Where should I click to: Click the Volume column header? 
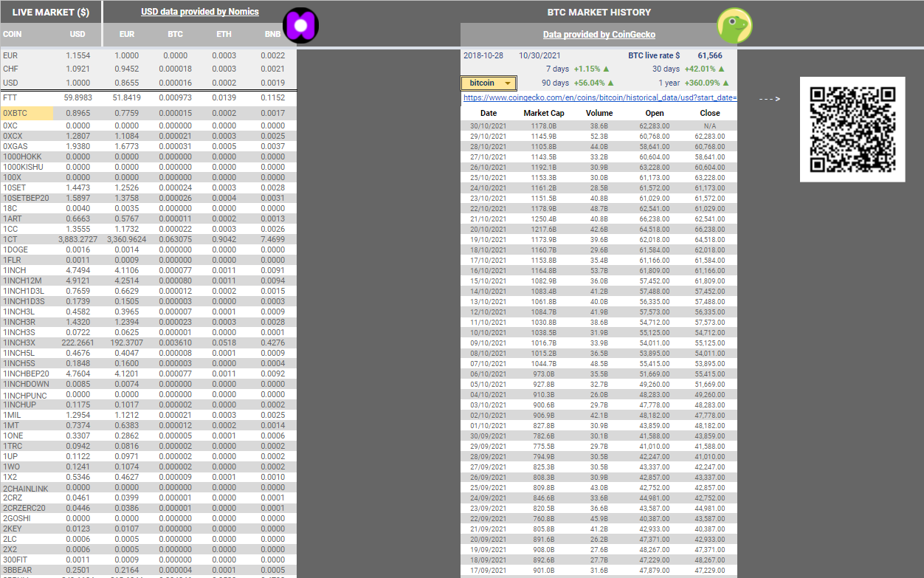tap(599, 113)
